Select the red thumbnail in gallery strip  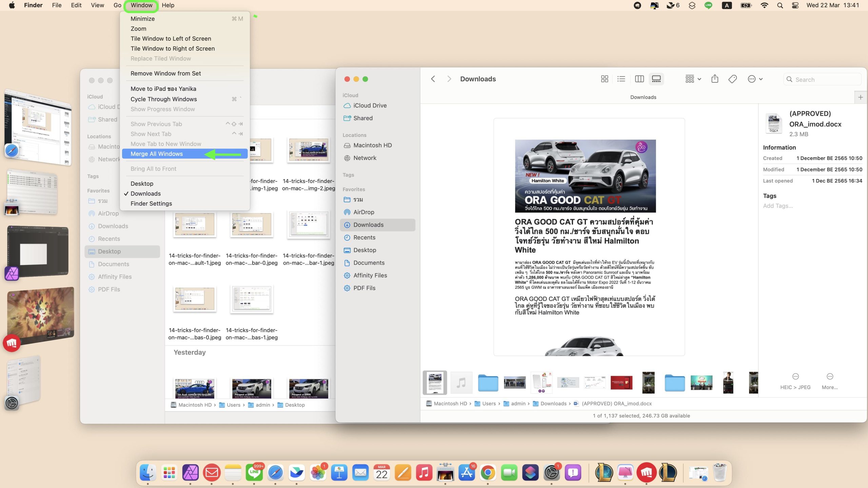point(621,383)
